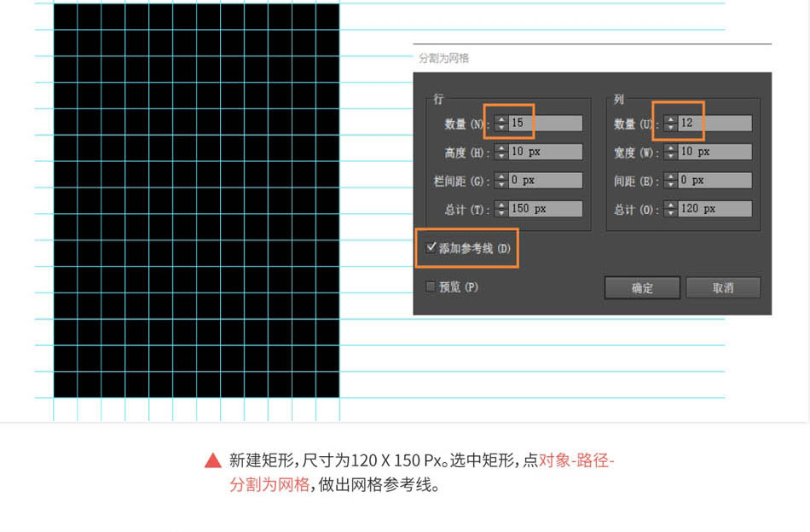This screenshot has height=532, width=810.
Task: Click the stepper arrows beside columns count 12
Action: point(670,123)
